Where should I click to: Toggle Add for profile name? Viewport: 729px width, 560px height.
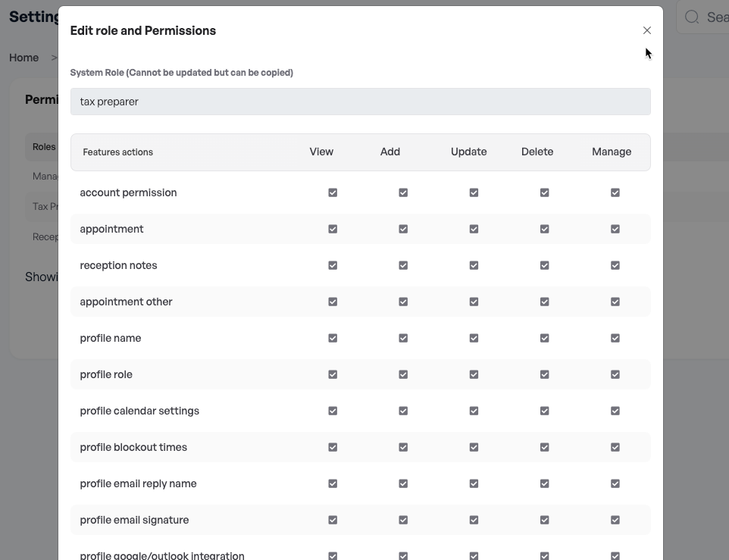click(x=403, y=338)
